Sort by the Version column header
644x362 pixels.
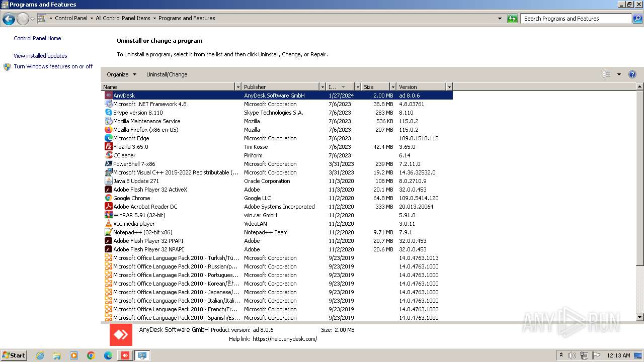click(421, 87)
